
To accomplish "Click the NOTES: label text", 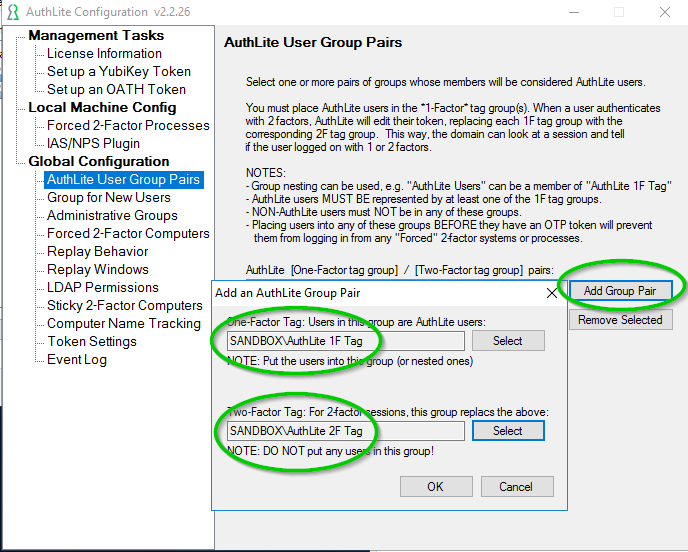I will coord(265,172).
